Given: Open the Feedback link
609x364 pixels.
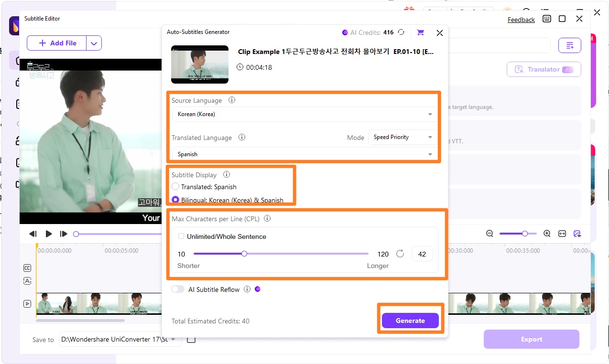Looking at the screenshot, I should pos(521,20).
